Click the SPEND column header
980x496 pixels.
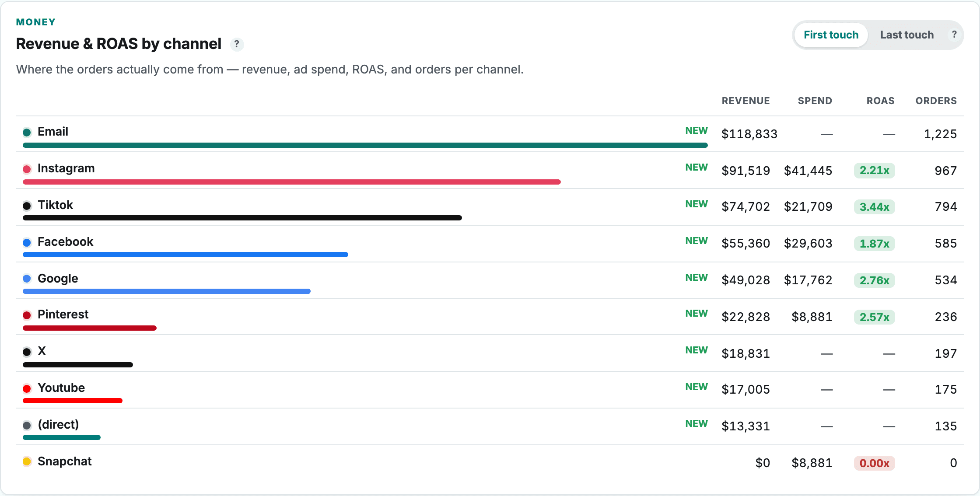pyautogui.click(x=815, y=101)
